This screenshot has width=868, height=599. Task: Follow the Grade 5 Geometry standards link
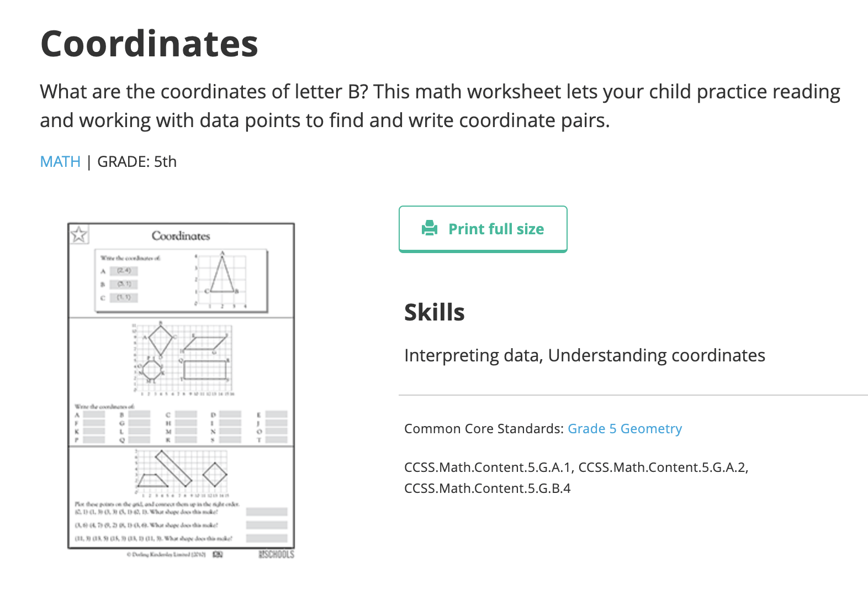[624, 429]
